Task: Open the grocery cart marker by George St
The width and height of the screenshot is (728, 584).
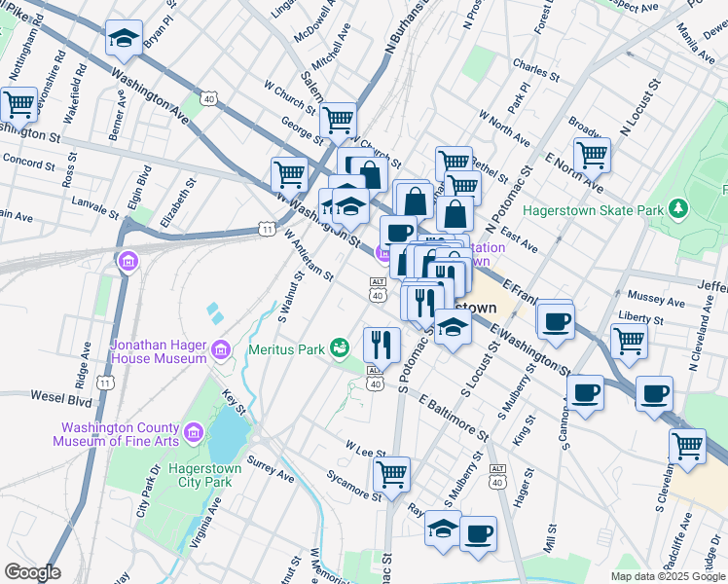Action: coord(339,124)
